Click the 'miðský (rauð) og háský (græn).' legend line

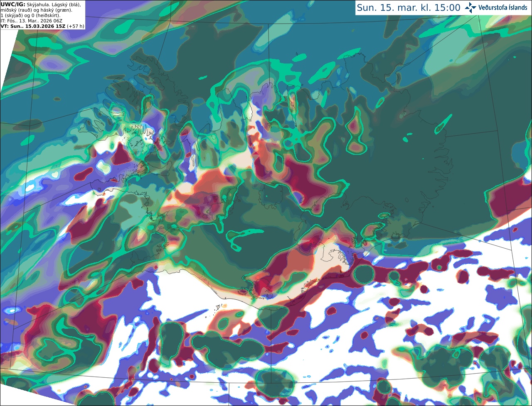click(x=36, y=10)
